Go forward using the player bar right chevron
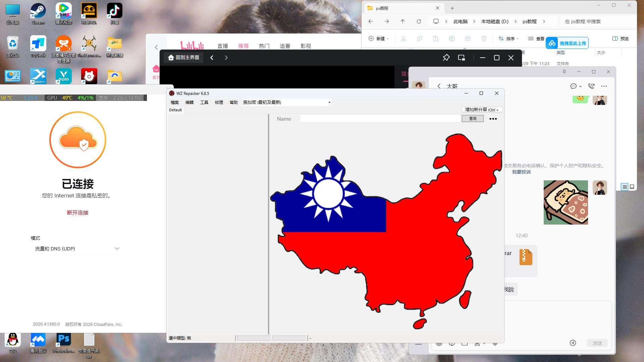 click(226, 58)
